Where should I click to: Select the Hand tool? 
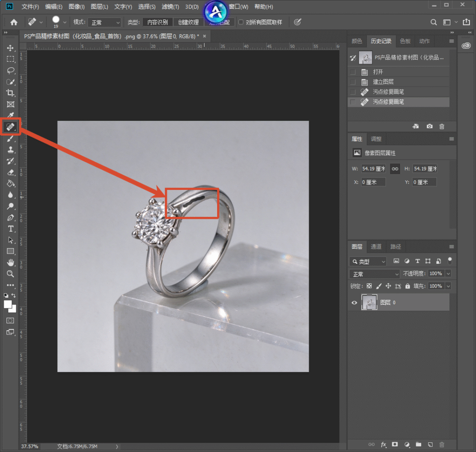10,262
